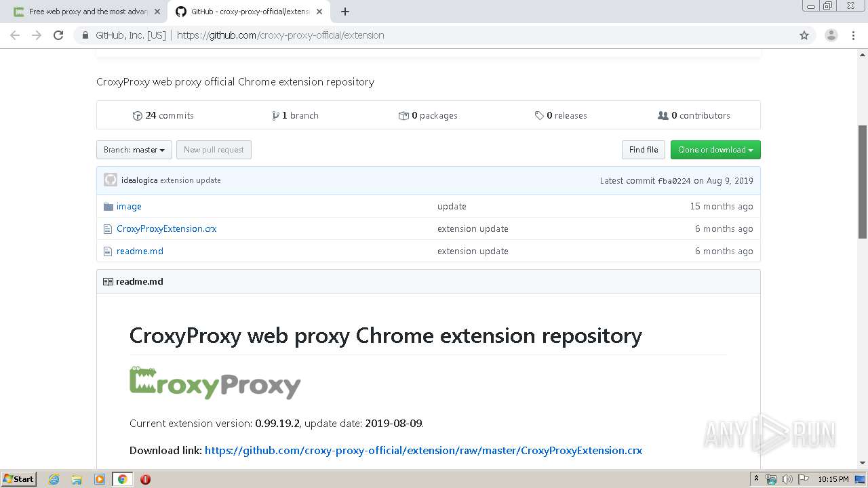Open the volume speaker tray icon
The image size is (868, 488).
pos(787,479)
